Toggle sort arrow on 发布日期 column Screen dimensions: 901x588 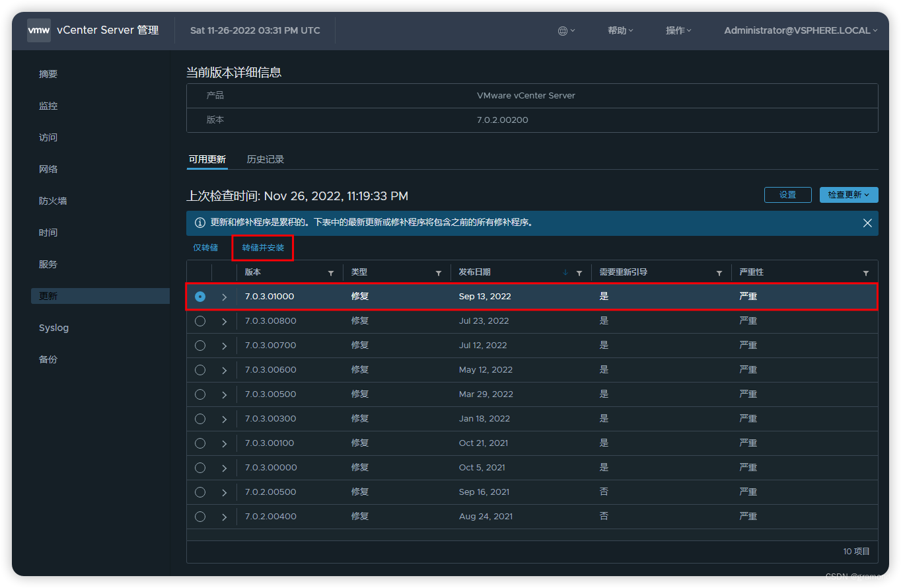click(565, 273)
